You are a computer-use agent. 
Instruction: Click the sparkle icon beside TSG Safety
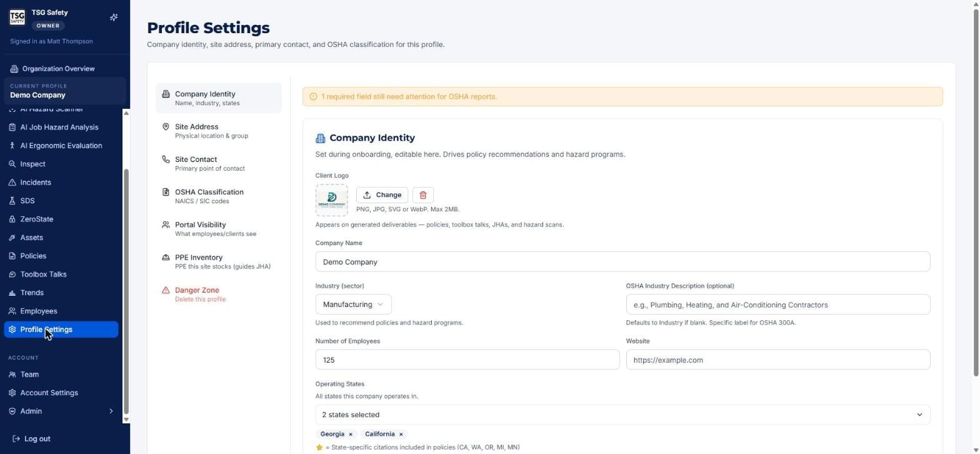[114, 18]
